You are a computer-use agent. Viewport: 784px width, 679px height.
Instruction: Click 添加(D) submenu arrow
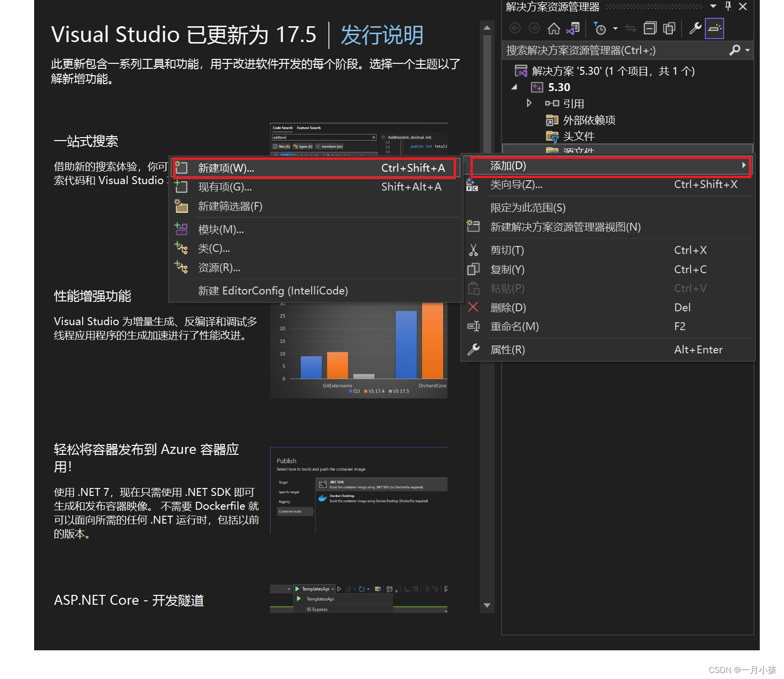point(743,165)
